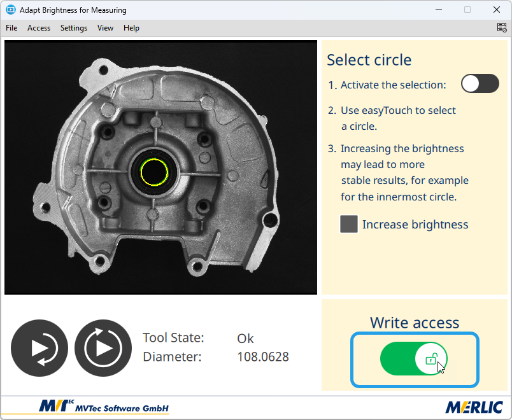Open the View menu
Viewport: 512px width, 420px height.
[105, 28]
